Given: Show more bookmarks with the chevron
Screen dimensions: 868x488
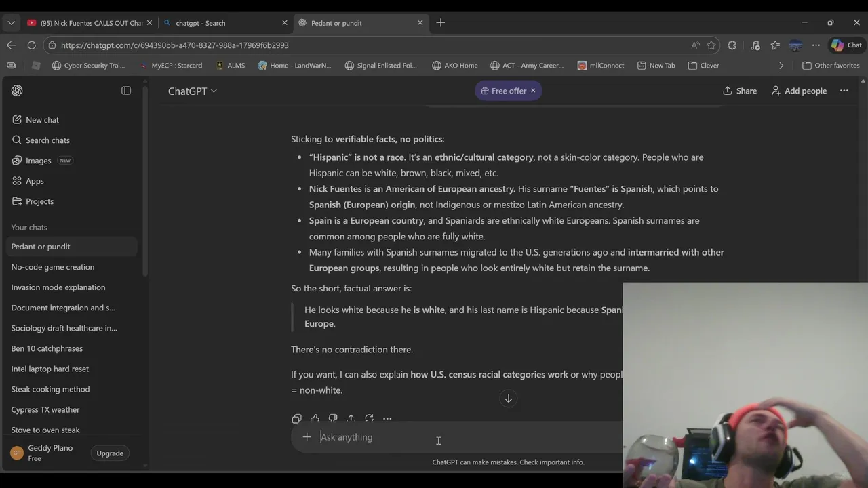Looking at the screenshot, I should tap(781, 66).
